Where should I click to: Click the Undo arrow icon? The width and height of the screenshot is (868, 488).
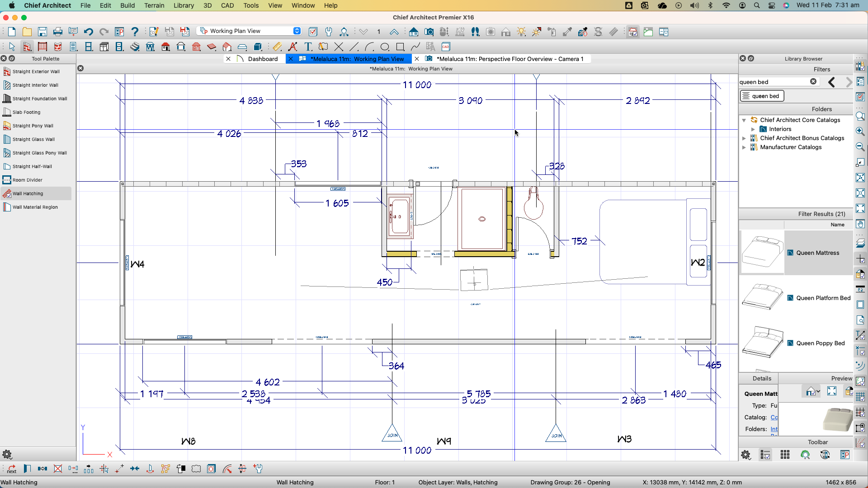89,32
